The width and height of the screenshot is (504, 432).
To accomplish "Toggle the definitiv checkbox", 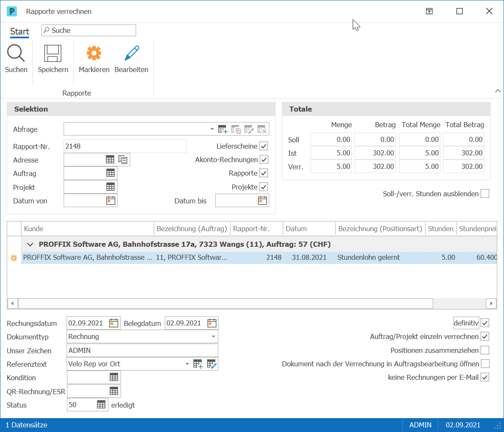I will tap(485, 323).
